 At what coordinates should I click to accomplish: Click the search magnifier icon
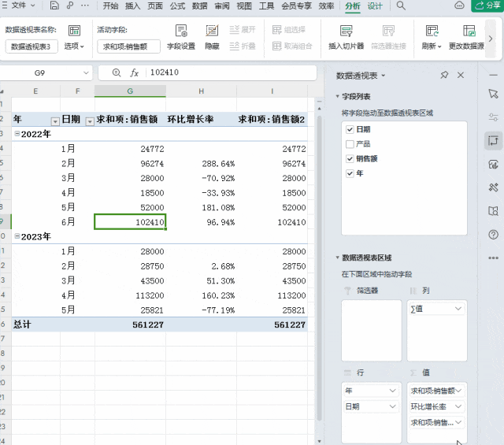(401, 6)
